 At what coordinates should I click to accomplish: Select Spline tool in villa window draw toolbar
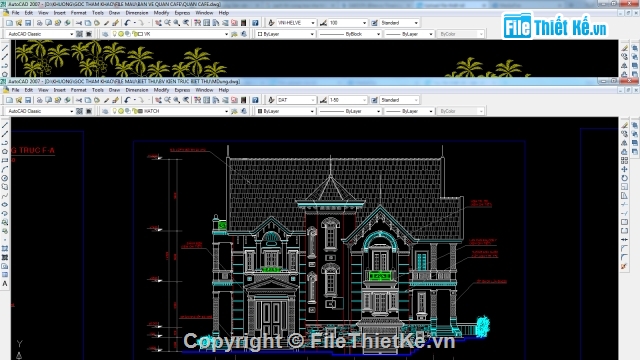point(5,196)
